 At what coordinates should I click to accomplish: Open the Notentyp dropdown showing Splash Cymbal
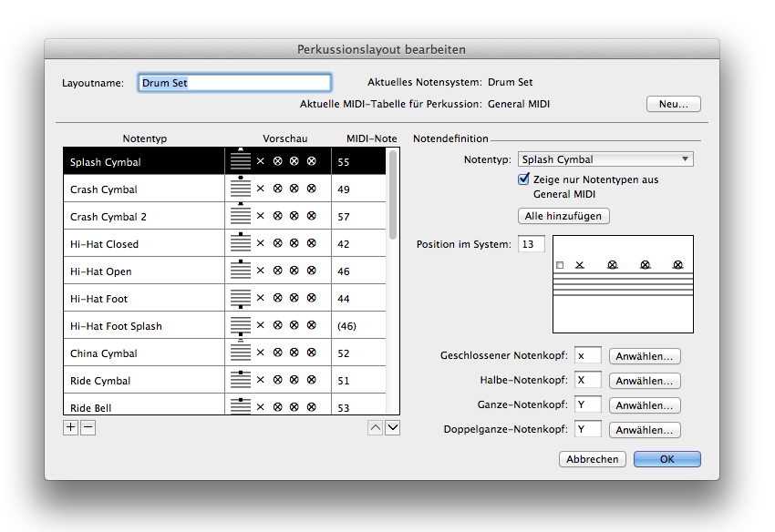(x=605, y=159)
